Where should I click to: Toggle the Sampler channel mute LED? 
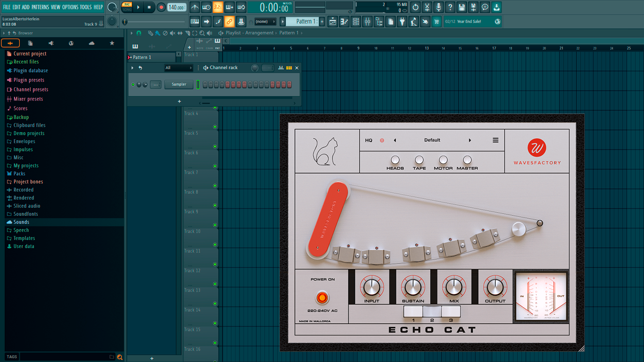133,84
